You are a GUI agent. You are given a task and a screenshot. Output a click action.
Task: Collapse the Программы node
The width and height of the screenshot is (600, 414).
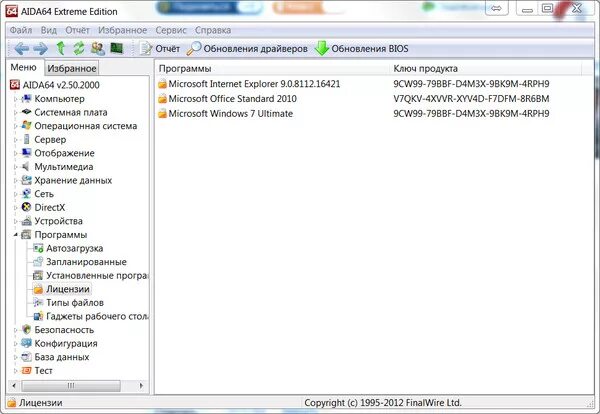pyautogui.click(x=16, y=235)
